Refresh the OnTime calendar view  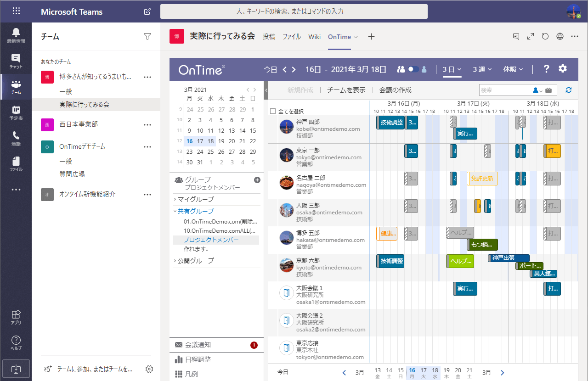(569, 90)
